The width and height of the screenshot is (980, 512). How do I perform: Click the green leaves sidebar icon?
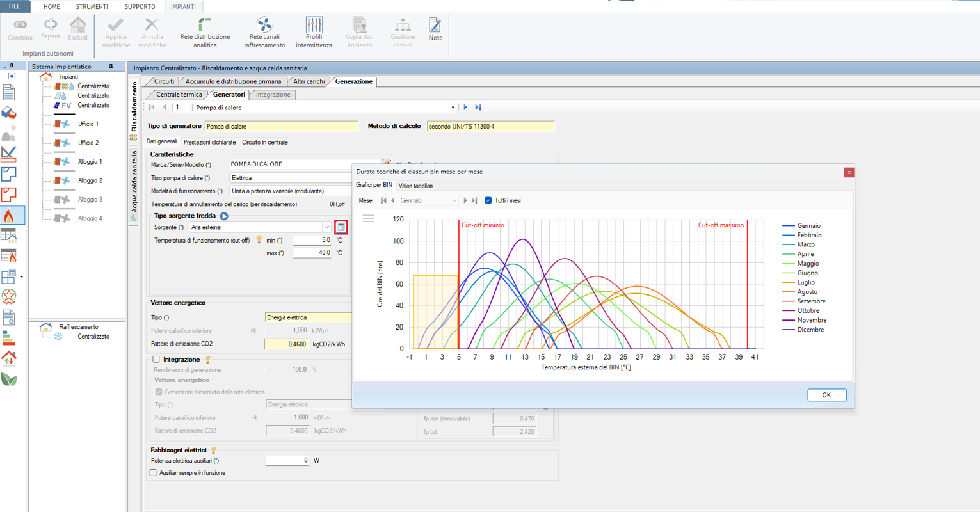tap(9, 378)
